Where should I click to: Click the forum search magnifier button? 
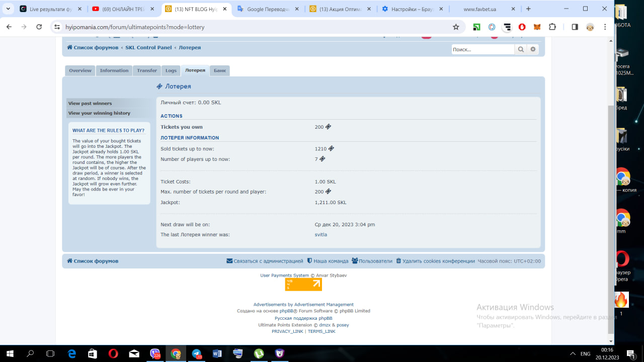point(521,49)
